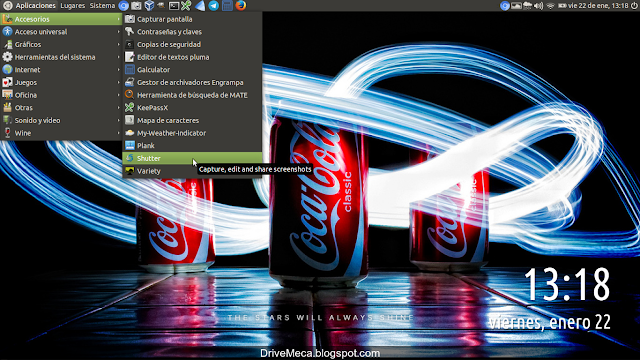Click the Otras category icon

coord(7,108)
